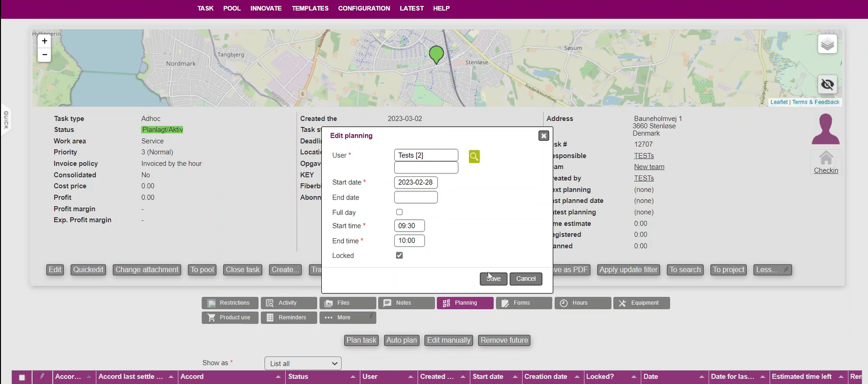This screenshot has height=384, width=868.
Task: Open the New team link
Action: 649,167
